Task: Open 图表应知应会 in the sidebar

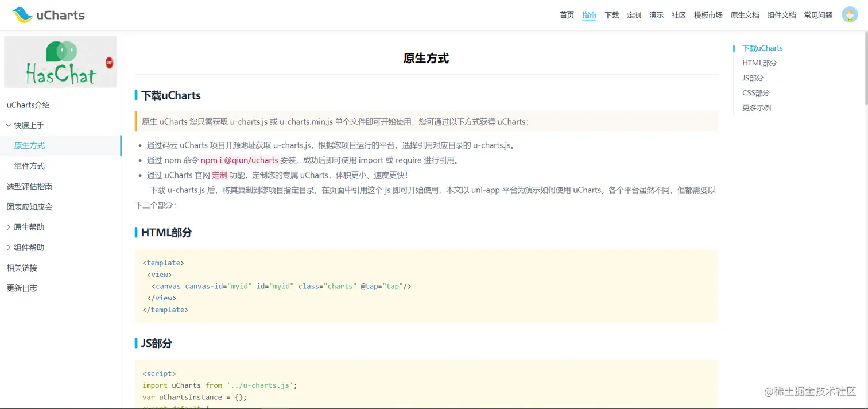Action: (29, 207)
